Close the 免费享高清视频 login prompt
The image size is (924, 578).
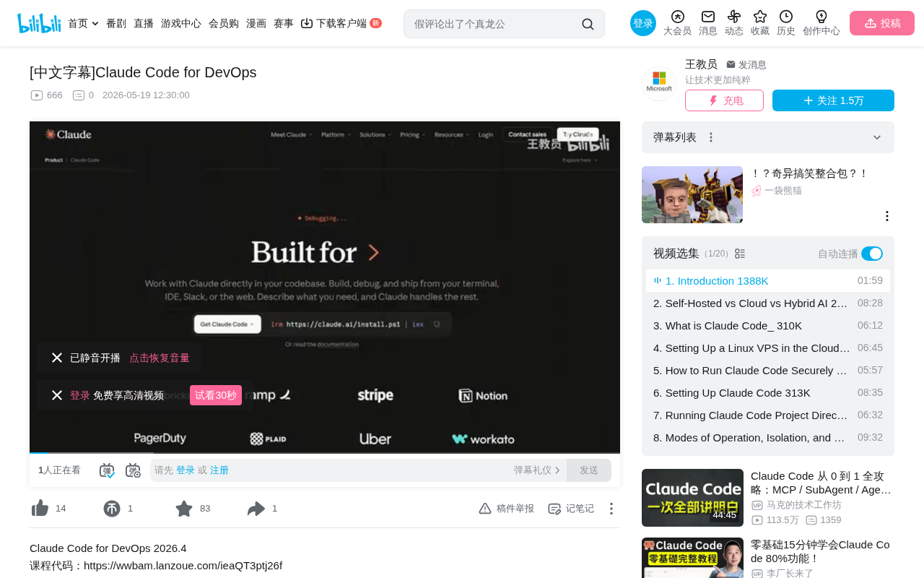[57, 395]
